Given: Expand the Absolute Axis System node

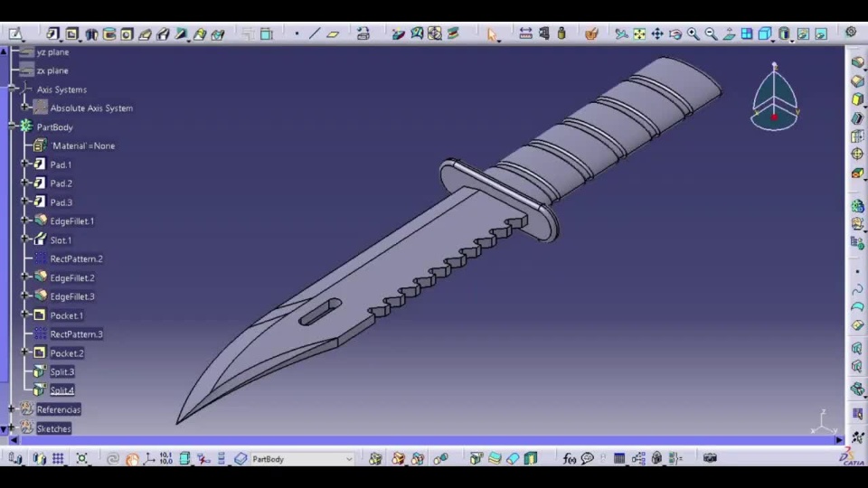Looking at the screenshot, I should 24,108.
